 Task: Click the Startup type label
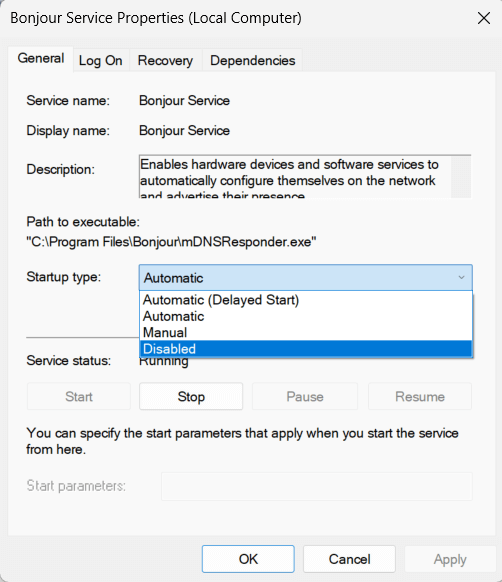tap(63, 277)
